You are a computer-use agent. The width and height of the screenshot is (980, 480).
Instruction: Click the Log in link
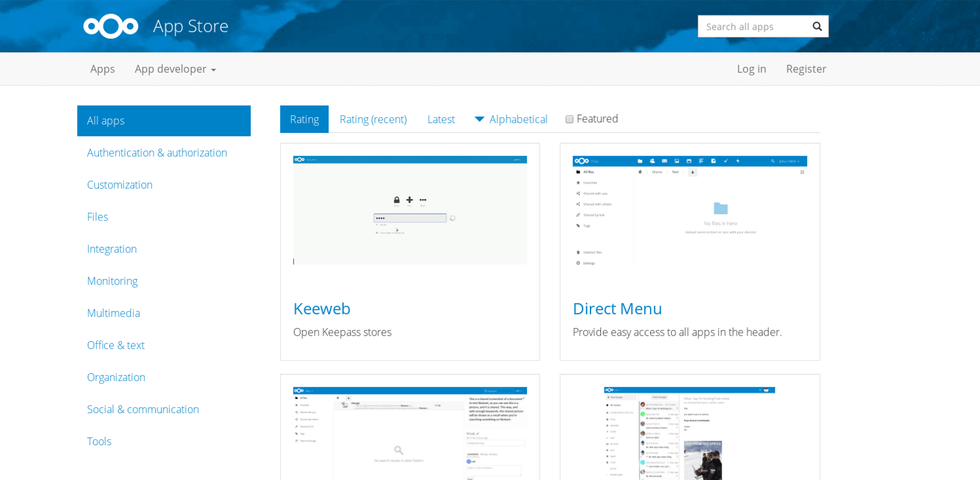[751, 69]
